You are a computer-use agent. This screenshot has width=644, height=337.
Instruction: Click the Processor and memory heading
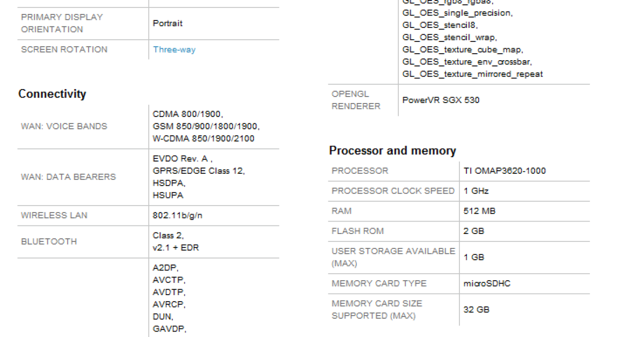(392, 151)
